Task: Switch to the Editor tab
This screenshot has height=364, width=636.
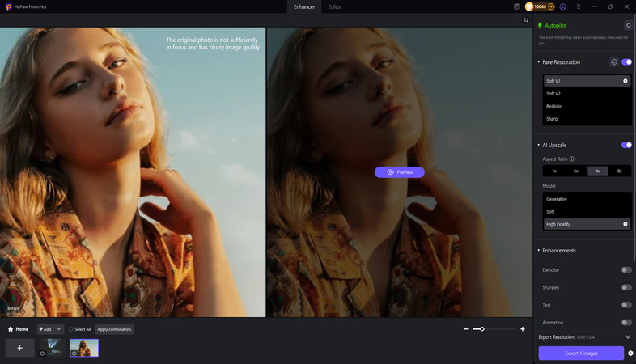Action: click(335, 7)
